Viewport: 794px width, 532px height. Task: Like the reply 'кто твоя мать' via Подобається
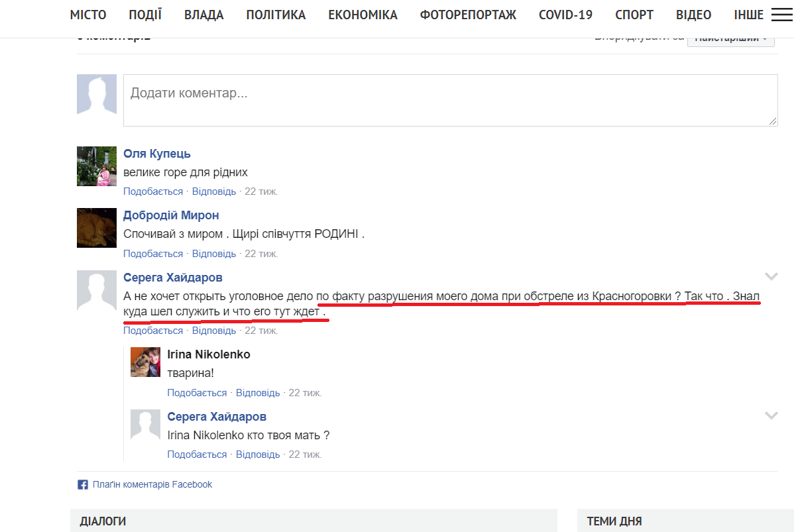[197, 454]
